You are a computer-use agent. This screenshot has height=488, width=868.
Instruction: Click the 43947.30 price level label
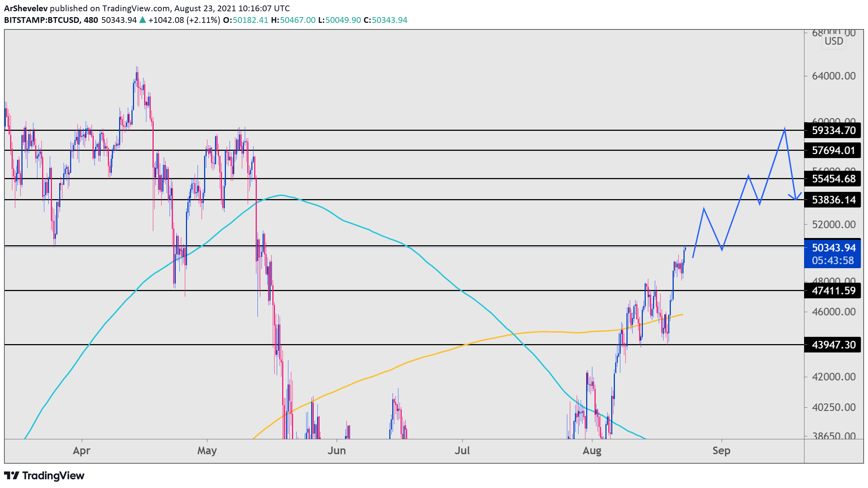click(x=832, y=344)
